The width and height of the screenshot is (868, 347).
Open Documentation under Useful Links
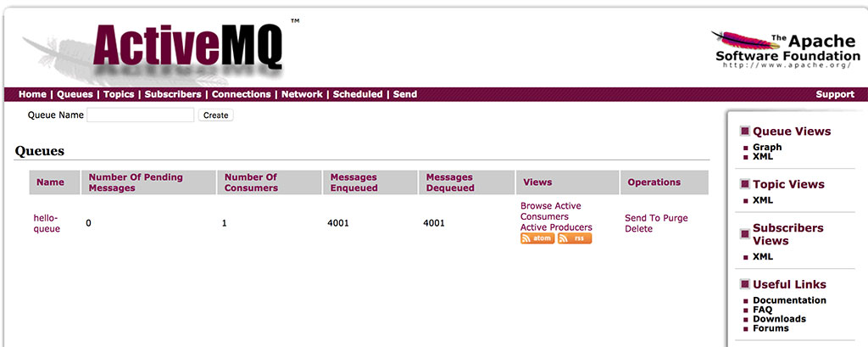789,299
